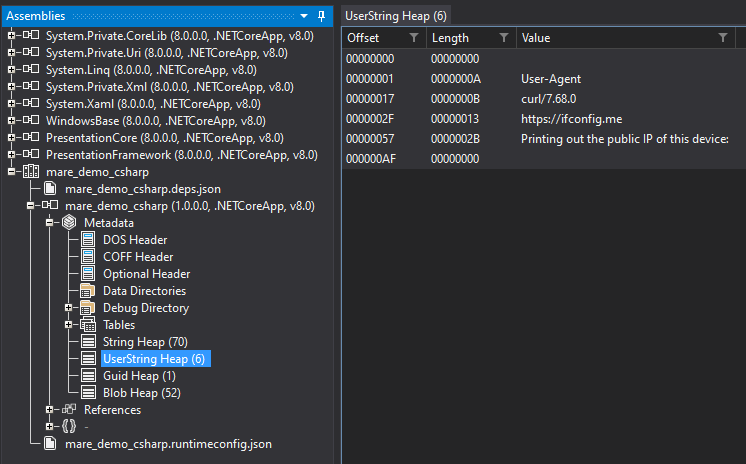Switch to the UserString Heap (6) tab

tap(396, 15)
